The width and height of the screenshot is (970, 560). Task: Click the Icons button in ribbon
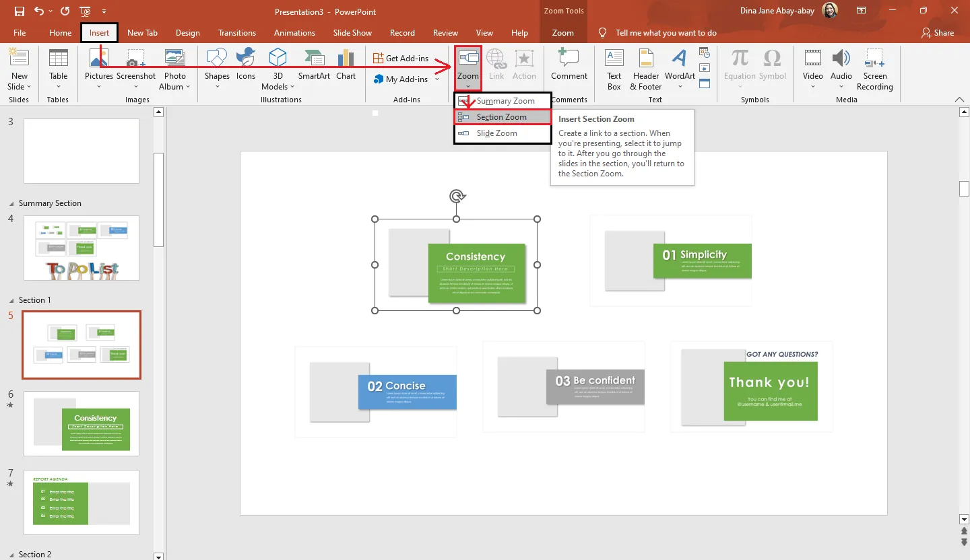point(246,66)
